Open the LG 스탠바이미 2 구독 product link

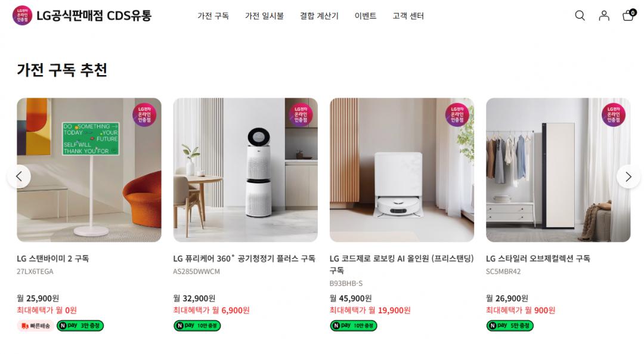[53, 258]
